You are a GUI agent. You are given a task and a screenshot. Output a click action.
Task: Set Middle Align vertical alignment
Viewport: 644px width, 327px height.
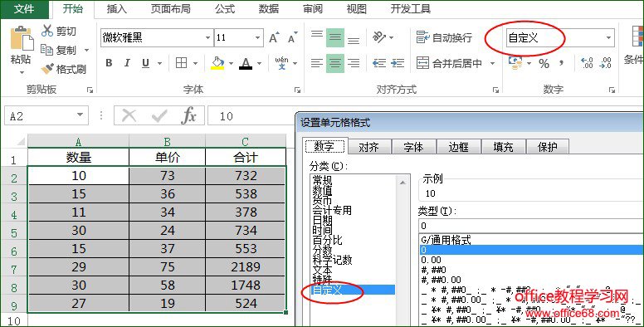(x=335, y=38)
